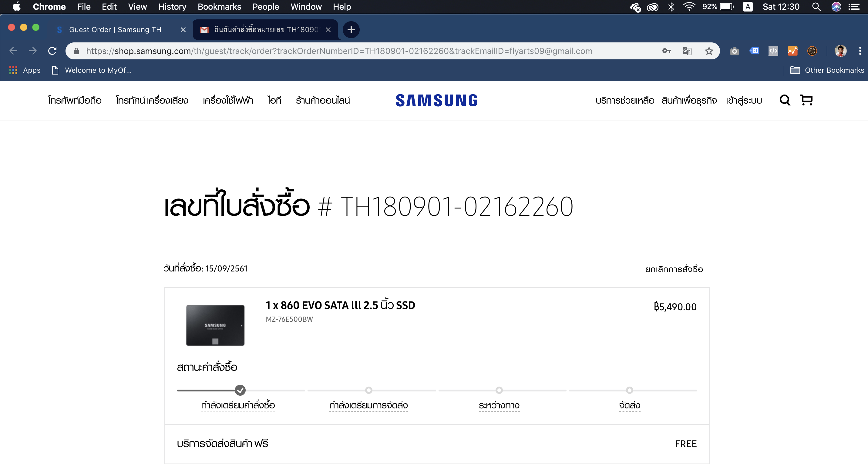This screenshot has width=868, height=469.
Task: Click the camera screenshot extension icon
Action: click(x=735, y=51)
